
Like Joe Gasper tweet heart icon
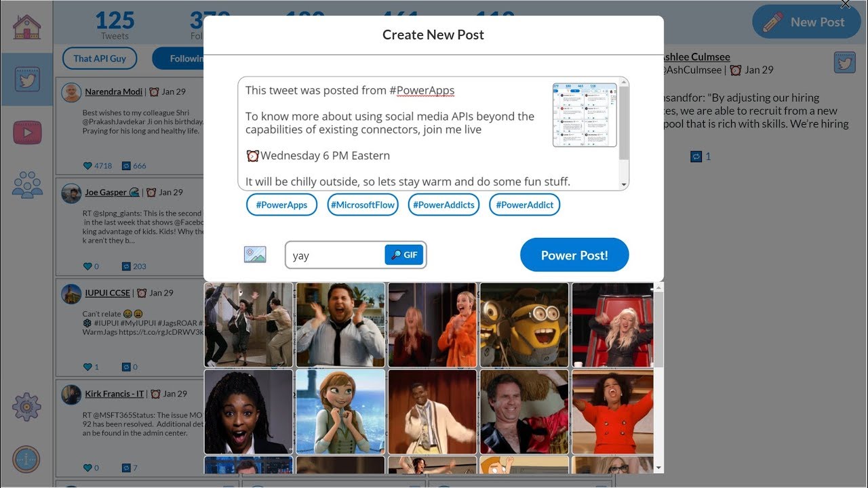[87, 266]
